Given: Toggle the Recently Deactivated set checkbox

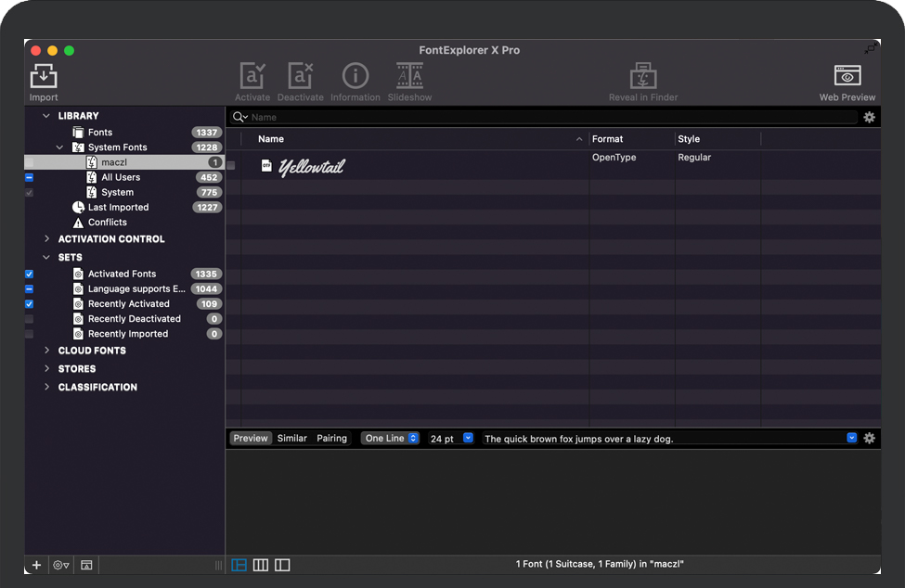Looking at the screenshot, I should click(x=29, y=319).
